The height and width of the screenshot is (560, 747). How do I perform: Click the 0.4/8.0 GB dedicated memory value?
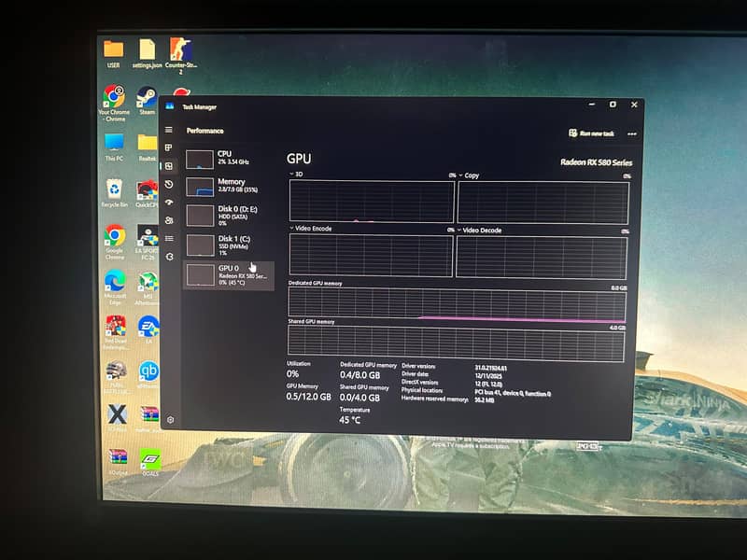click(x=359, y=375)
